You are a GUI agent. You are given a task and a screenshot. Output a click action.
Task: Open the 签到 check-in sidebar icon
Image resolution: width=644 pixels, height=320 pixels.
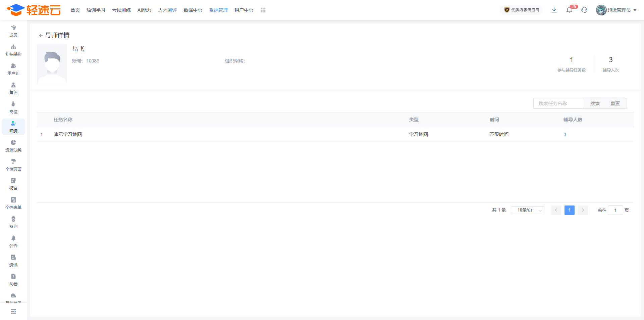13,222
